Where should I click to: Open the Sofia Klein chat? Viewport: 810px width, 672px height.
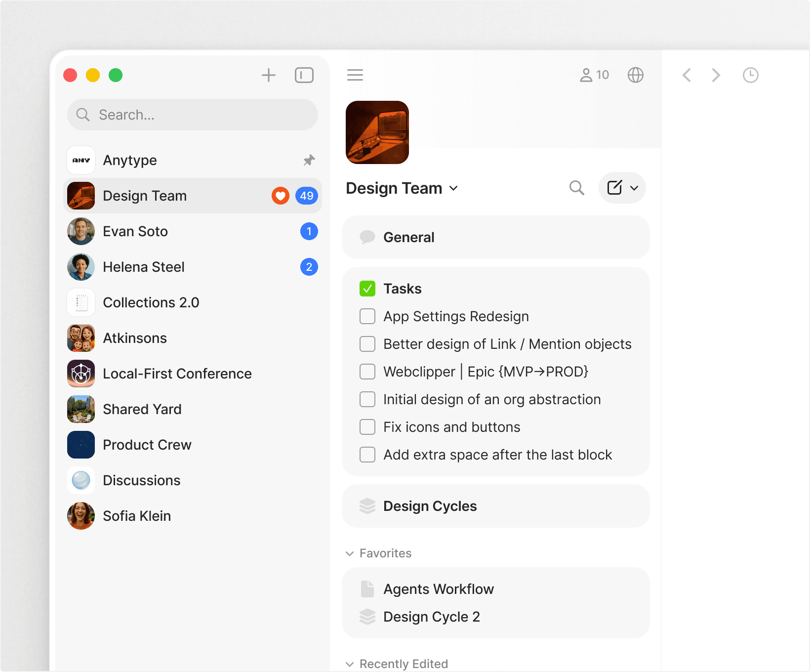click(193, 516)
